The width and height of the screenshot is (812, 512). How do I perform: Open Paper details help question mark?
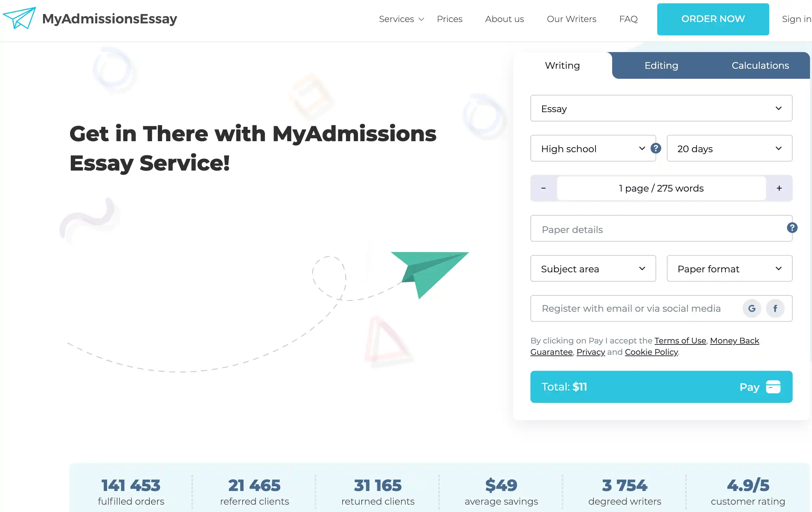[x=792, y=228]
